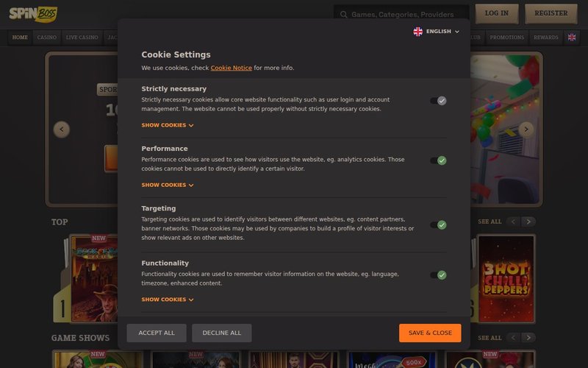Go to previous banner slide arrow
The height and width of the screenshot is (368, 588).
(62, 130)
